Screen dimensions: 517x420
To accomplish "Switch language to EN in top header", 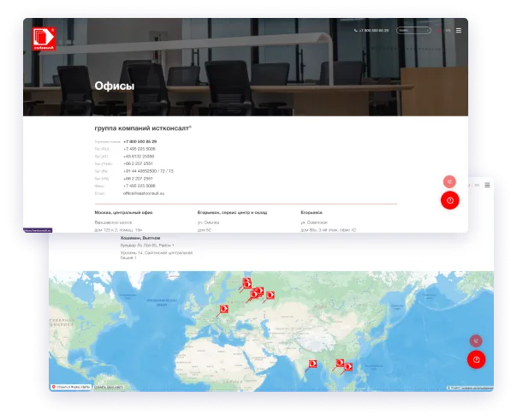I will (x=448, y=30).
